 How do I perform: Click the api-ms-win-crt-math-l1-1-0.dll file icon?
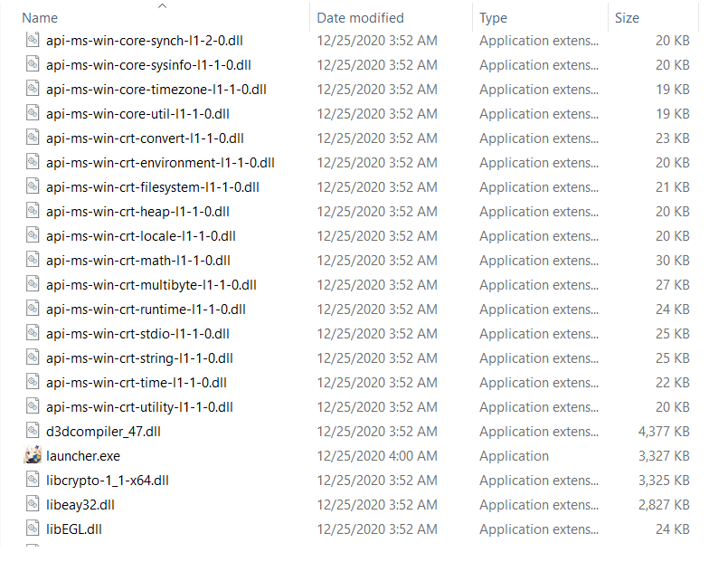point(33,260)
